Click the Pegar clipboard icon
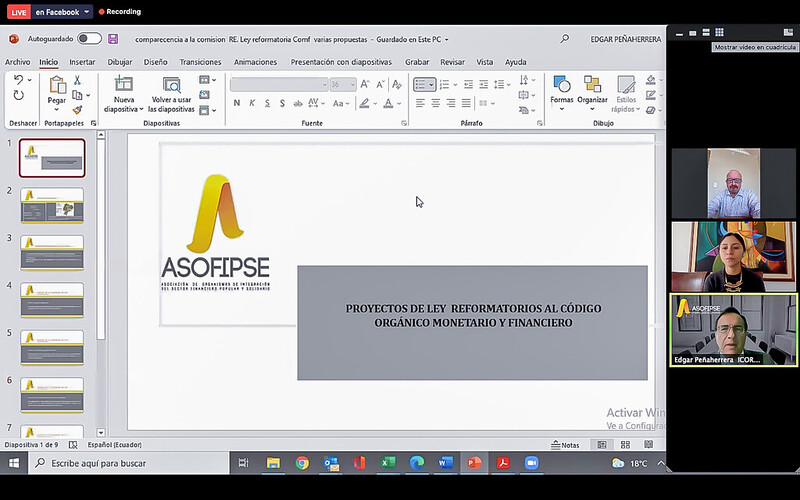This screenshot has width=800, height=500. click(57, 84)
